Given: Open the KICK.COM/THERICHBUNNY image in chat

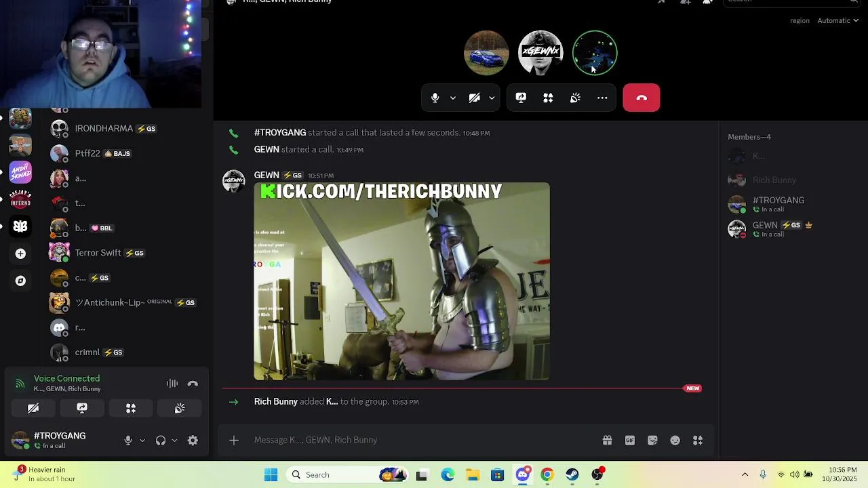Looking at the screenshot, I should [401, 281].
